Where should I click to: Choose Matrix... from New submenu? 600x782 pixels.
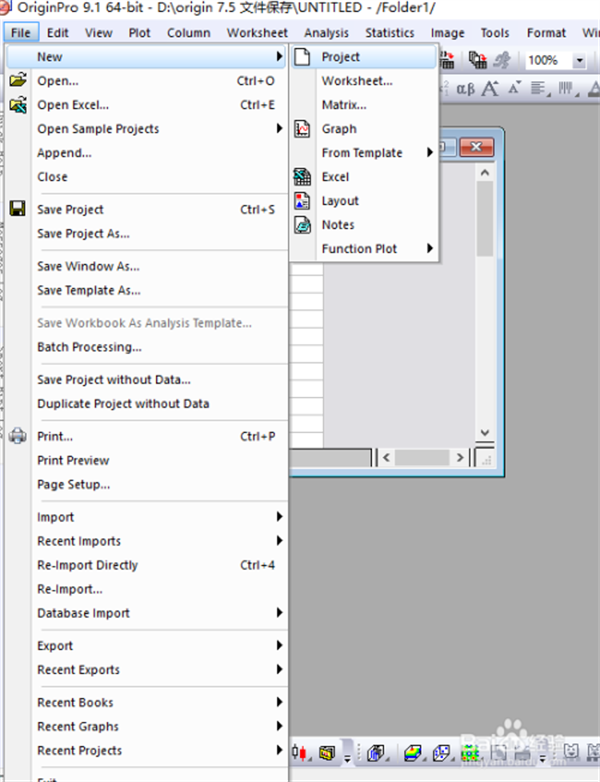[x=364, y=105]
